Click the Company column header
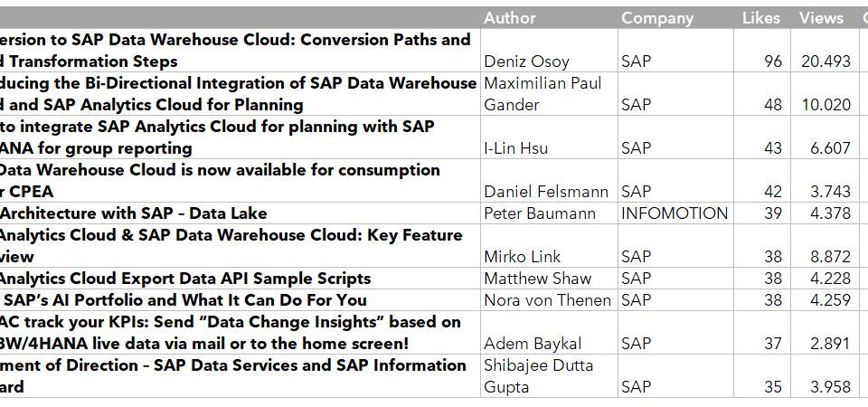 click(675, 18)
